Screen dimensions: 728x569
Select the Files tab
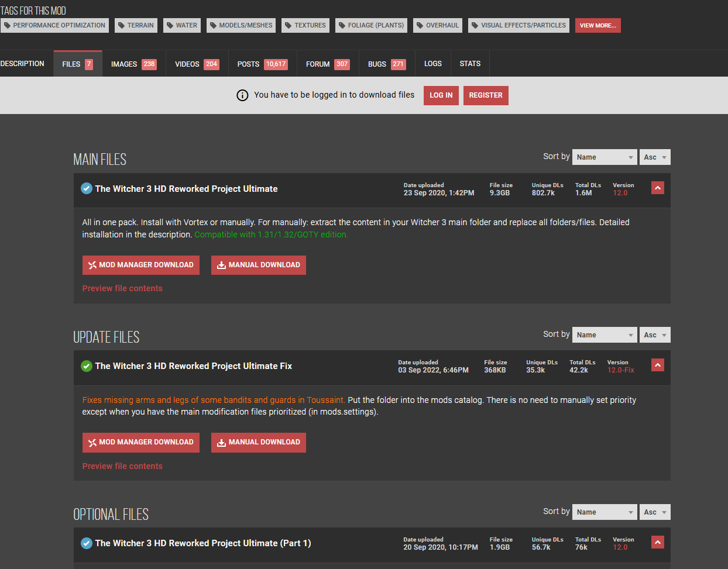(x=78, y=64)
